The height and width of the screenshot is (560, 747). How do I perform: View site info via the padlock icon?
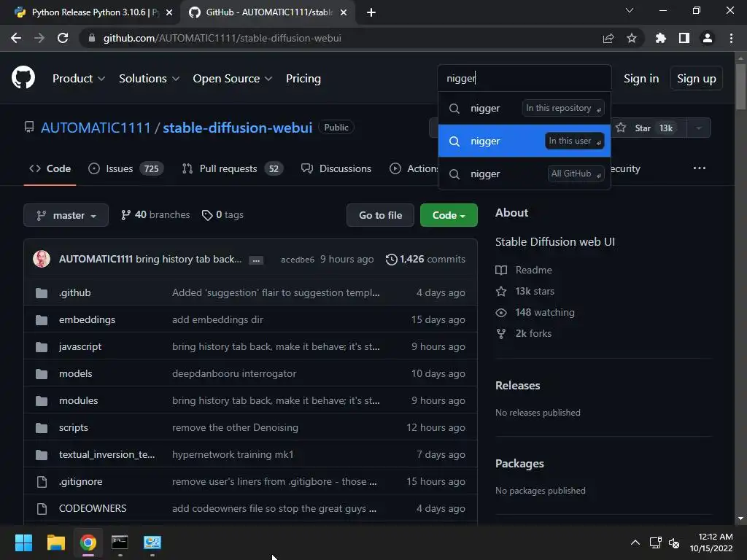tap(92, 38)
